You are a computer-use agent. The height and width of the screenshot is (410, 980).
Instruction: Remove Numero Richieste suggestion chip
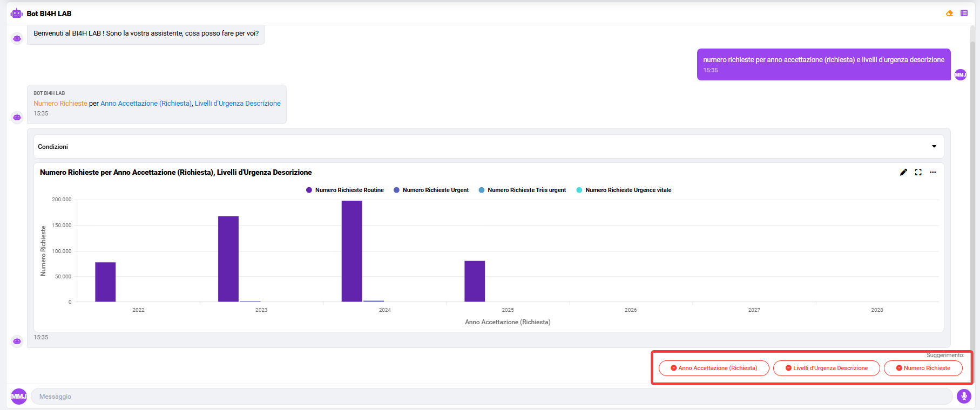click(x=899, y=368)
